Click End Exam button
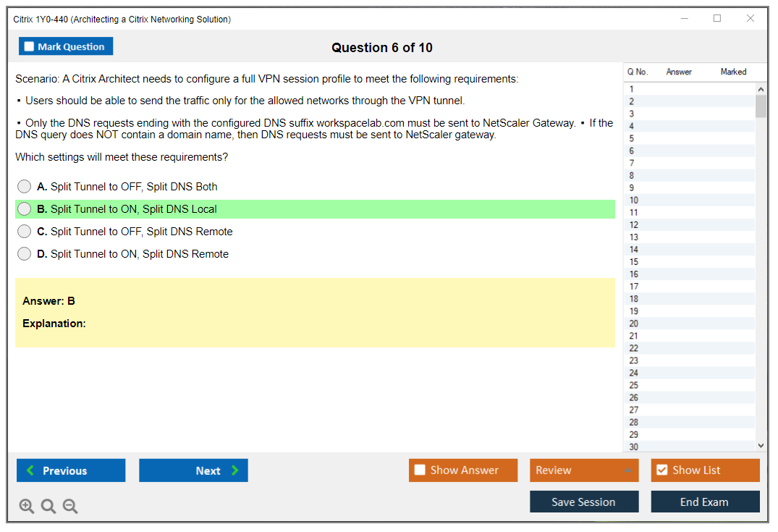 [x=705, y=502]
